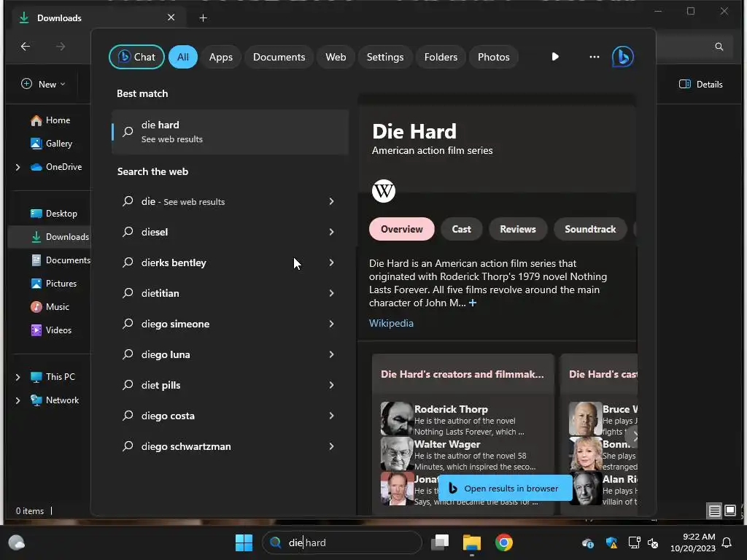Open the 'die hard' best match result
The height and width of the screenshot is (560, 747).
coord(230,132)
